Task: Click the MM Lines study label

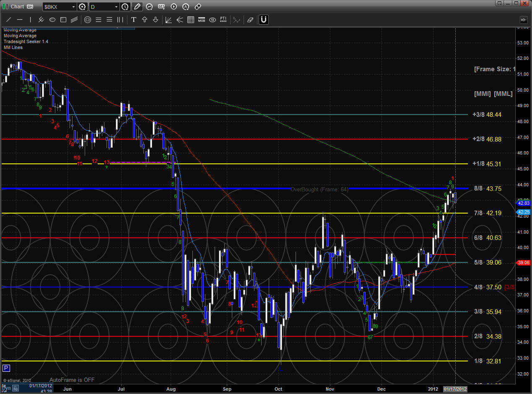Action: coord(13,47)
